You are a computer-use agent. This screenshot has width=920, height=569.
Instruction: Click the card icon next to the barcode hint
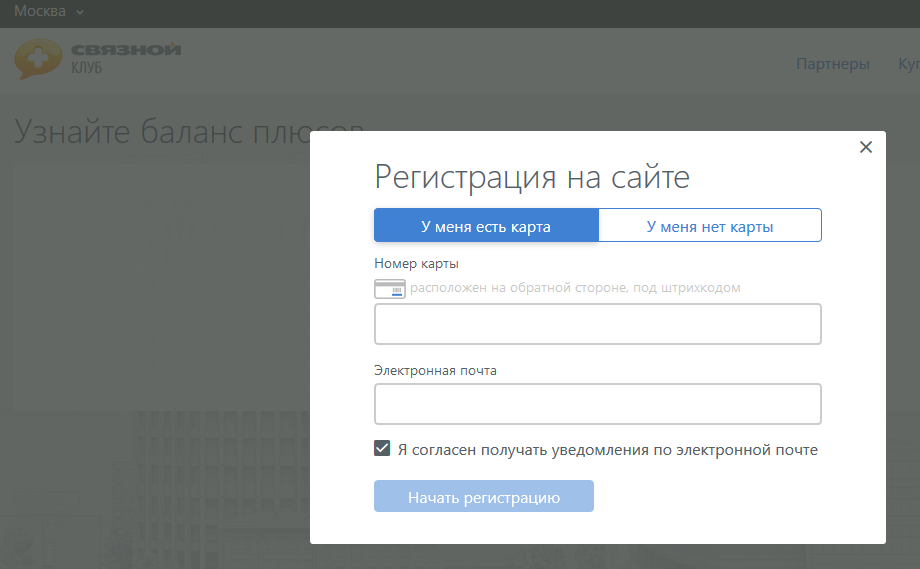point(390,289)
